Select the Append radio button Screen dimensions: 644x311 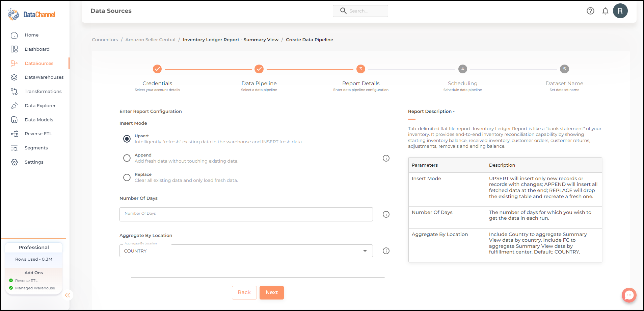[127, 158]
